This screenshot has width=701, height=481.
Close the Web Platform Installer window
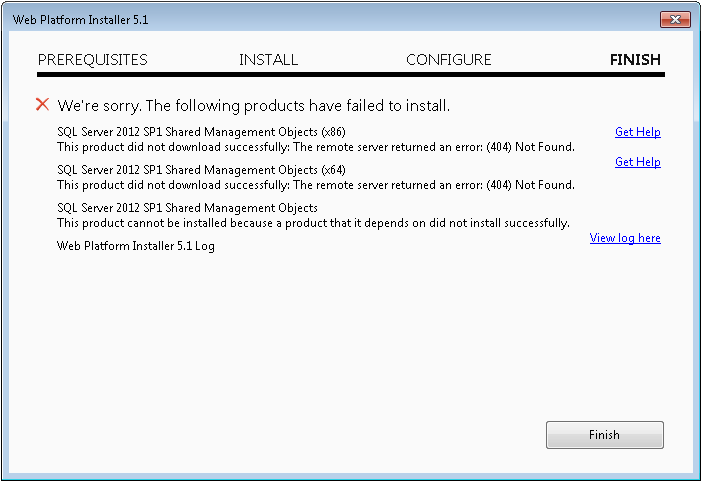675,20
